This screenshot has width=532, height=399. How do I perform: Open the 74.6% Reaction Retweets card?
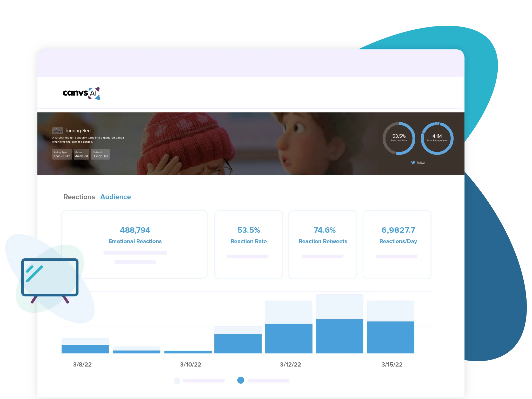pyautogui.click(x=323, y=245)
